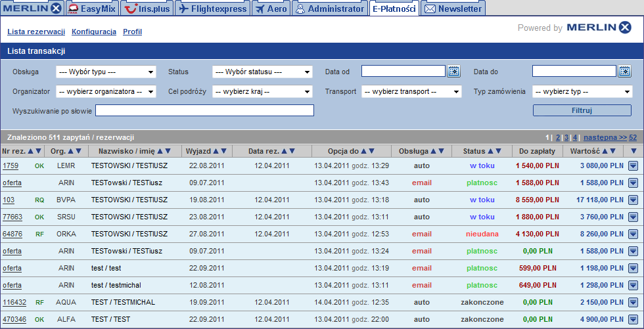
Task: Open the oferta for test / testmichal
Action: 12,285
